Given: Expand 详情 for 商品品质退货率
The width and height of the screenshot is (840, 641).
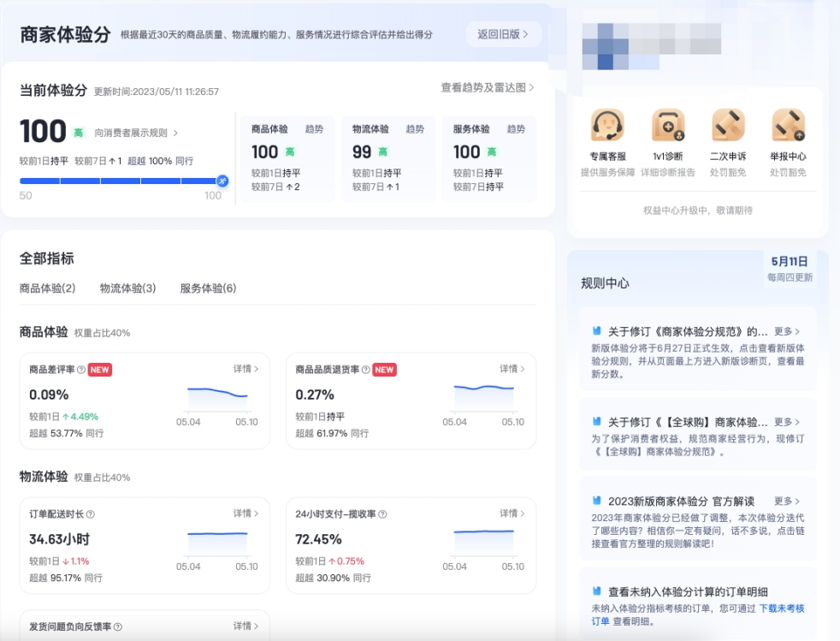Looking at the screenshot, I should click(x=512, y=369).
